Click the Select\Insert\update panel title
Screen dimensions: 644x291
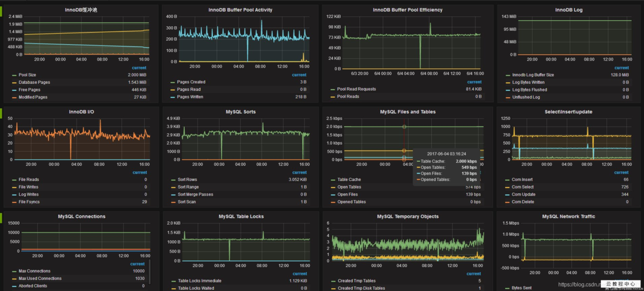568,112
